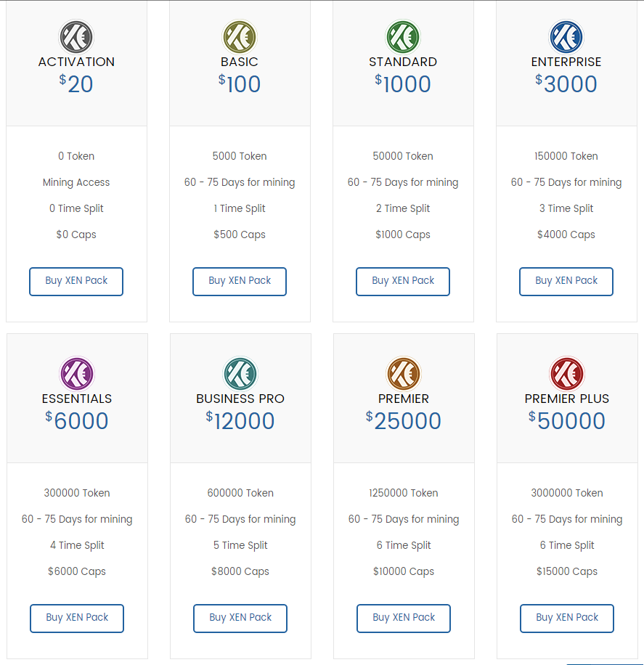The width and height of the screenshot is (644, 665).
Task: Click the BUSINESS PRO plan title
Action: coord(240,399)
